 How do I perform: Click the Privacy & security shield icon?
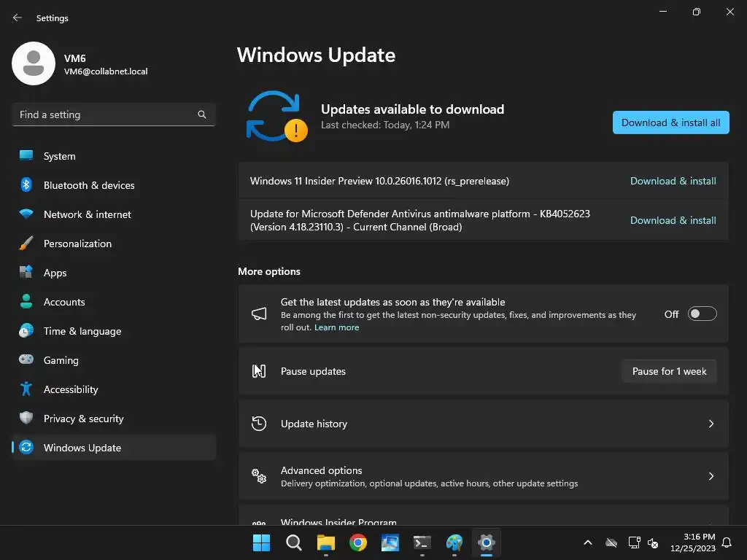point(26,418)
